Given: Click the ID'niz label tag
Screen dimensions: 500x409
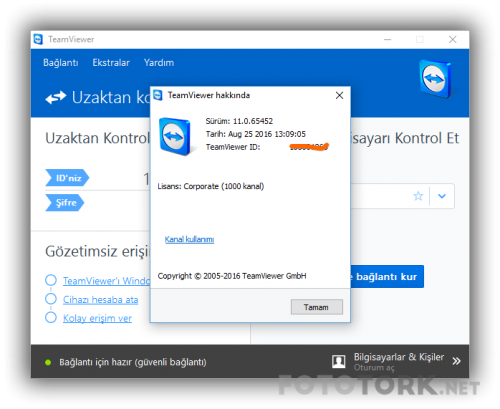Looking at the screenshot, I should pyautogui.click(x=67, y=178).
